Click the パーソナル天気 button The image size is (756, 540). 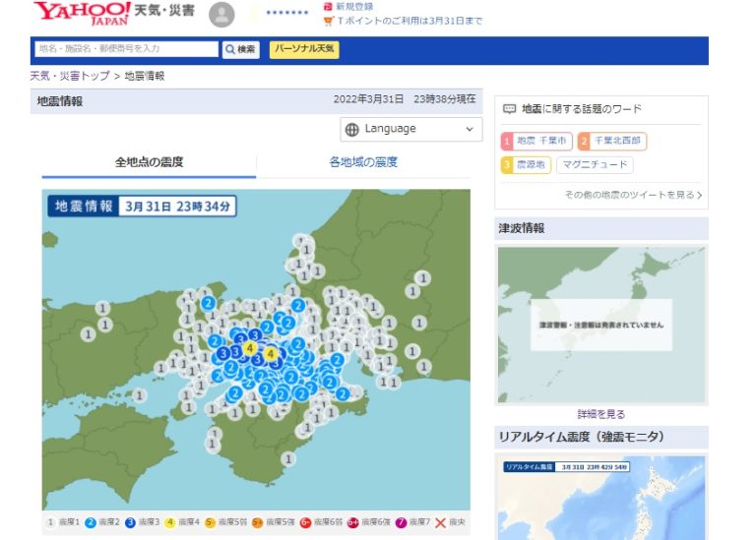click(x=304, y=48)
